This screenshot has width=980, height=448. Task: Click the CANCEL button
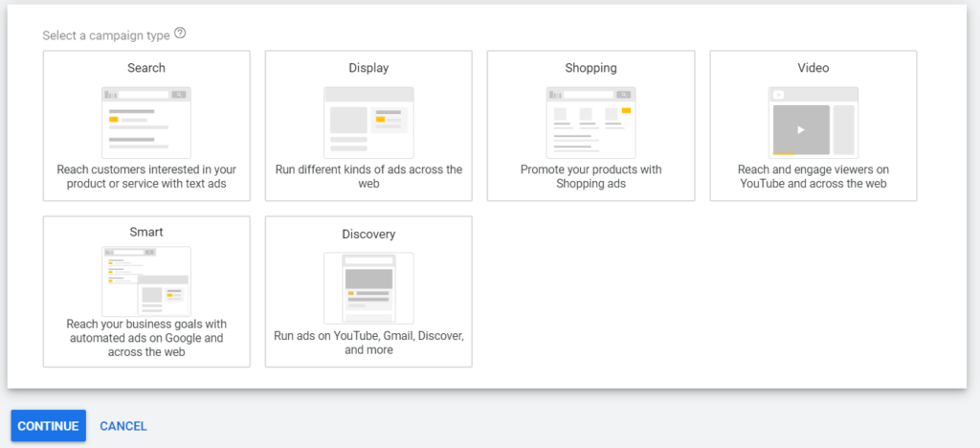pyautogui.click(x=123, y=426)
